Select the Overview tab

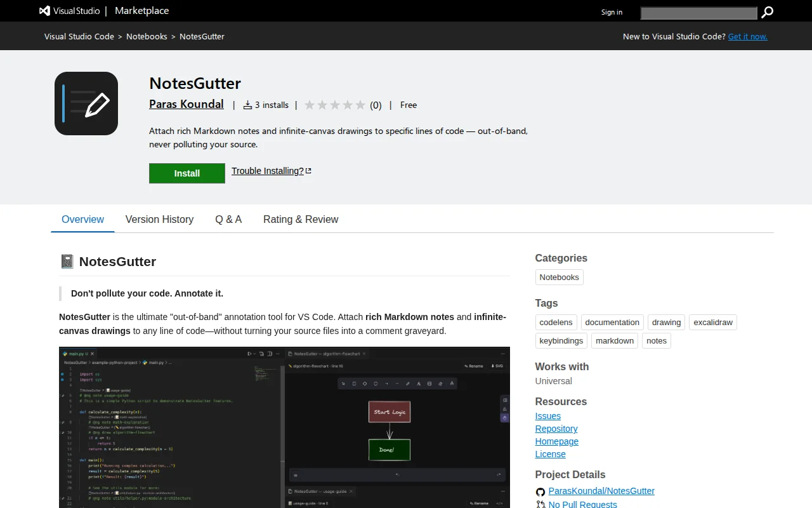point(82,219)
